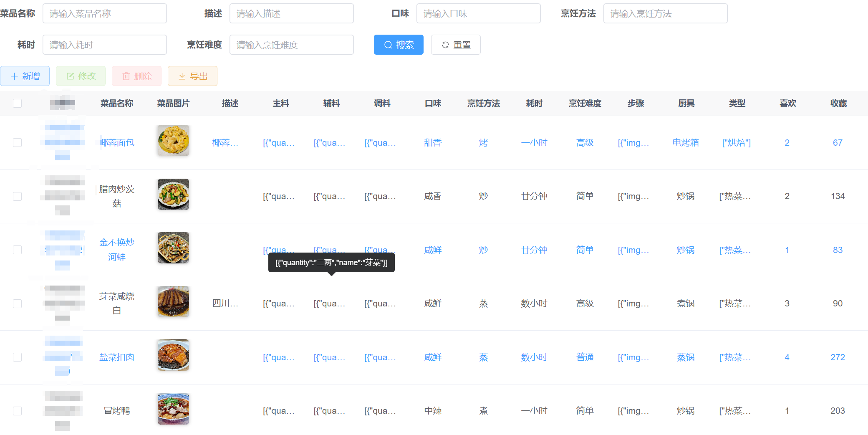Click the 煮 cooking method cell
This screenshot has height=435, width=868.
[483, 411]
